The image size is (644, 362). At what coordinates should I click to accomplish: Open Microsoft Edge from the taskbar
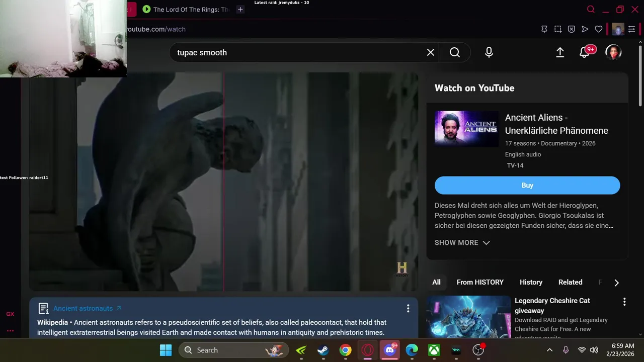coord(412,350)
